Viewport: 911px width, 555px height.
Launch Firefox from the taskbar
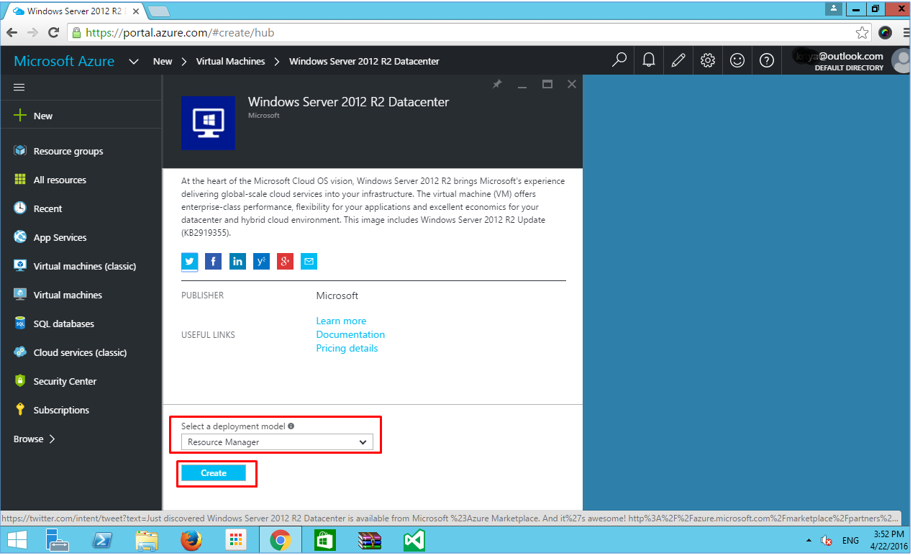click(191, 540)
